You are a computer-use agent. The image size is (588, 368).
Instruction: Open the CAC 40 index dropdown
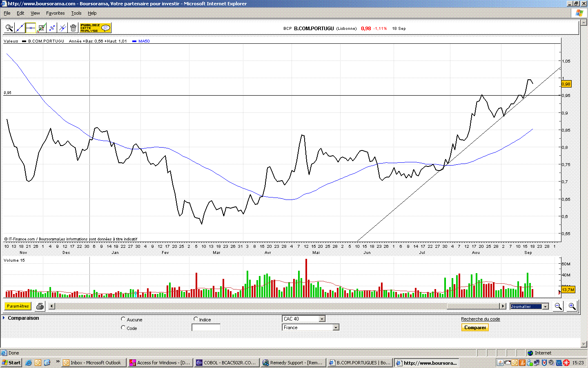point(322,319)
